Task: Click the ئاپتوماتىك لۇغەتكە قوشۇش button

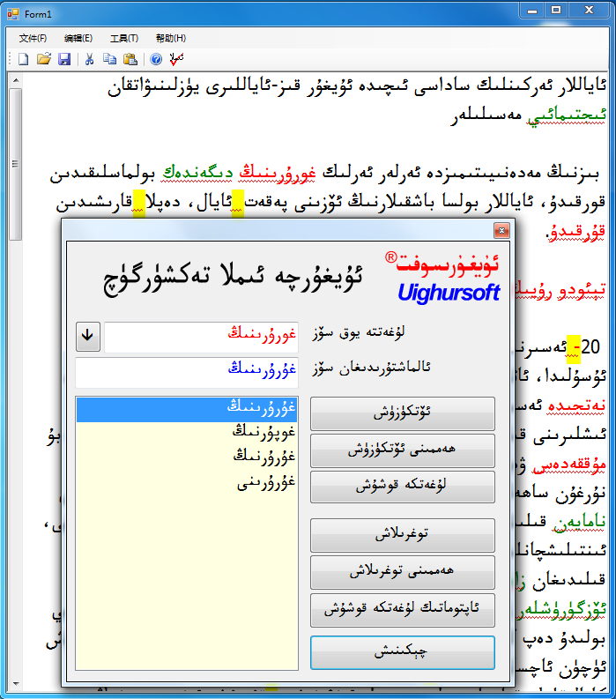Action: (x=403, y=610)
